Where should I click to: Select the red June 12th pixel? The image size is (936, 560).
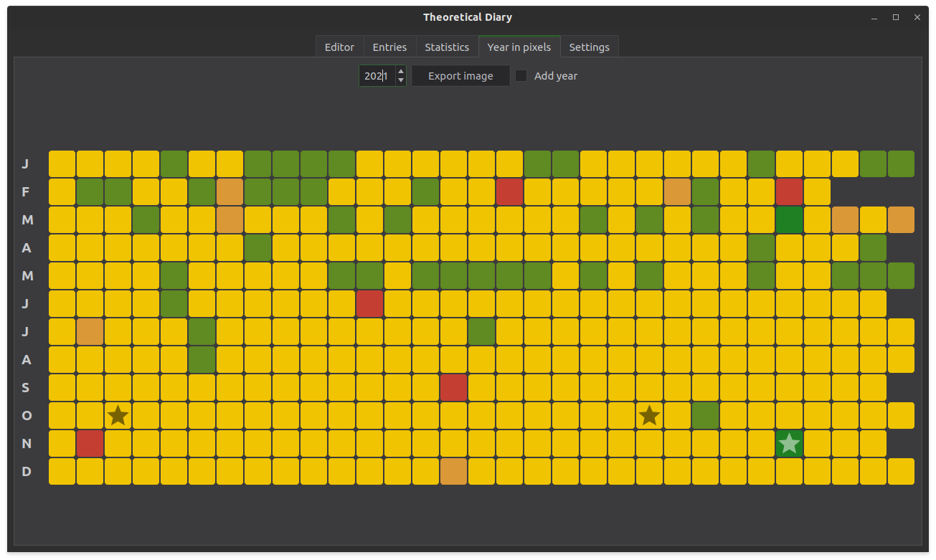370,303
